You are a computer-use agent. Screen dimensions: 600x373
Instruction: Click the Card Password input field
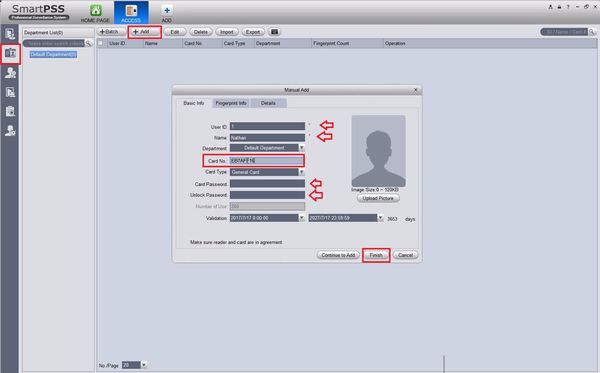coord(267,184)
